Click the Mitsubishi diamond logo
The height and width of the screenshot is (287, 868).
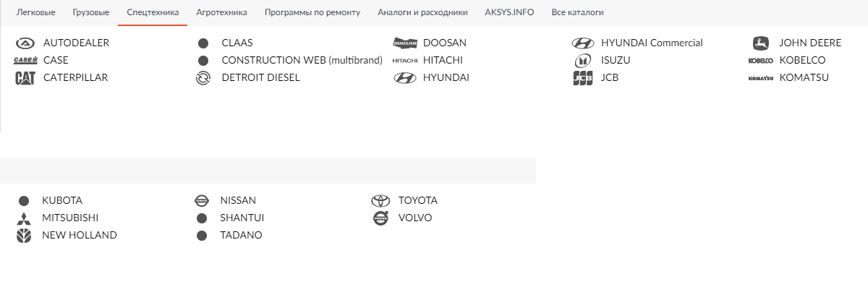point(24,218)
